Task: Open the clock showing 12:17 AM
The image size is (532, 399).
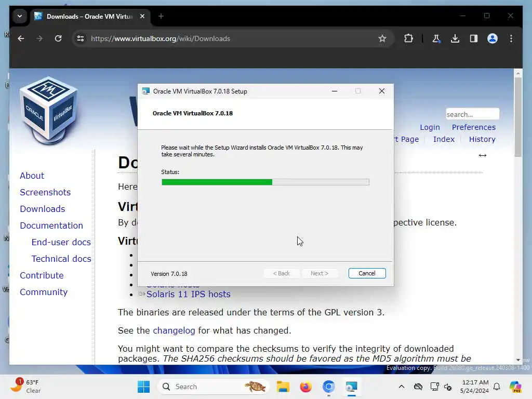Action: coord(474,387)
